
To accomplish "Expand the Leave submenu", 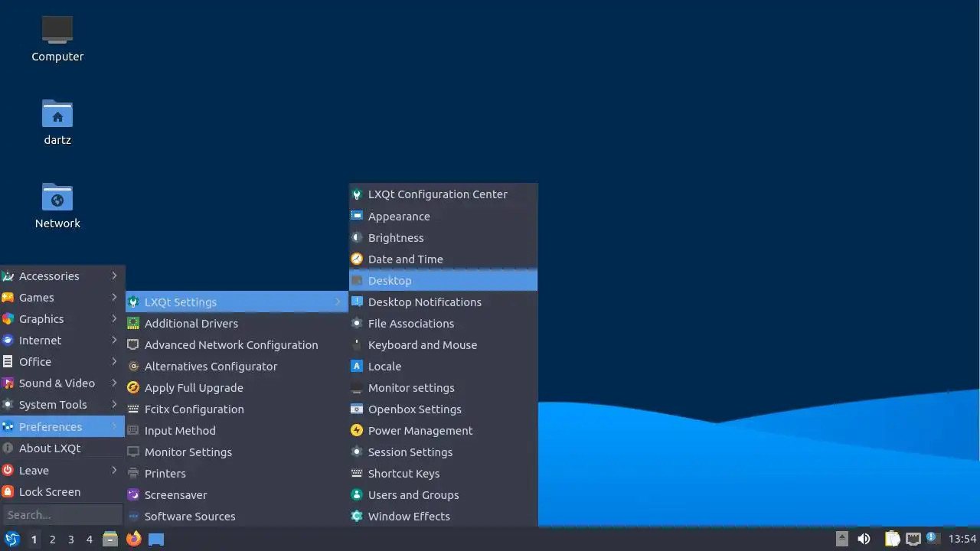I will coord(62,471).
